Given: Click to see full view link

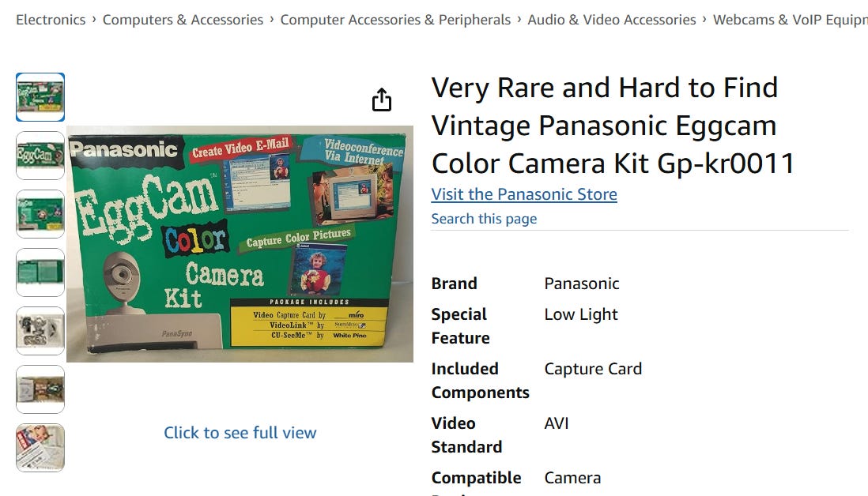Looking at the screenshot, I should (240, 432).
